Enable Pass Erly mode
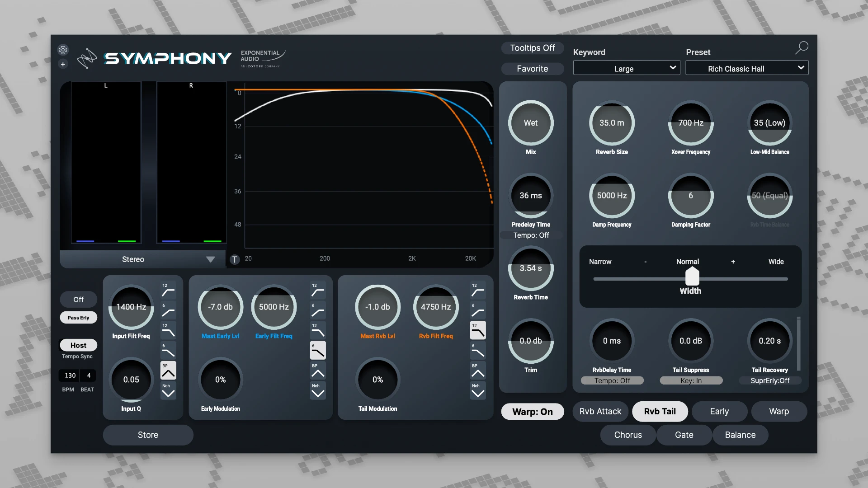 78,317
